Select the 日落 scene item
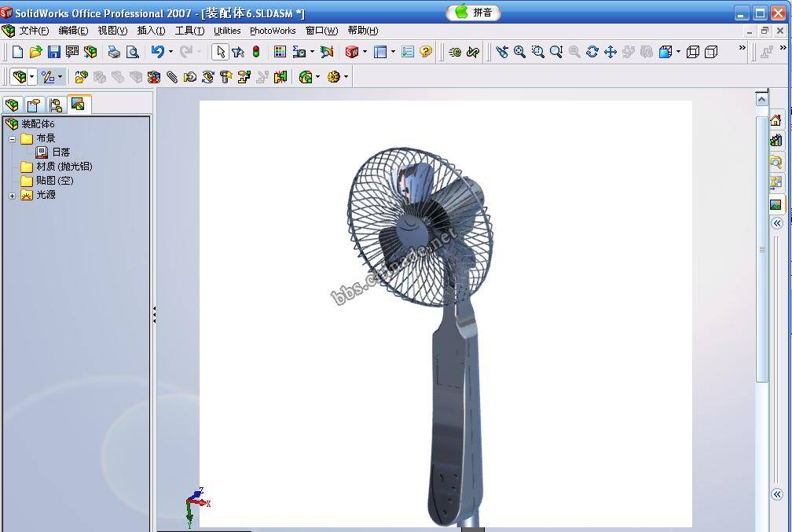The height and width of the screenshot is (532, 792). (60, 152)
